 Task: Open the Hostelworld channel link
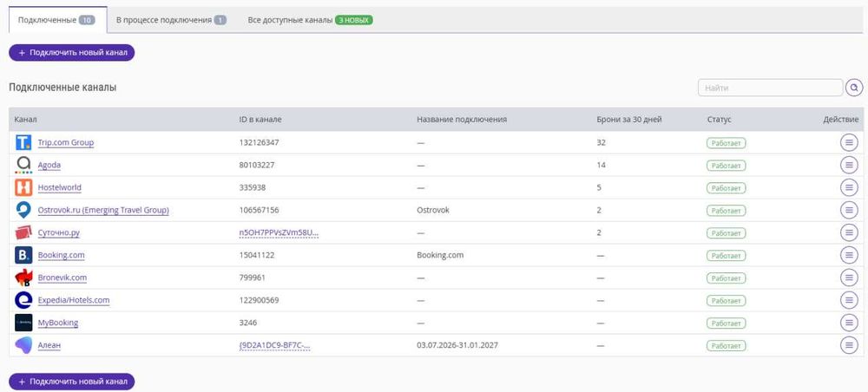(59, 187)
